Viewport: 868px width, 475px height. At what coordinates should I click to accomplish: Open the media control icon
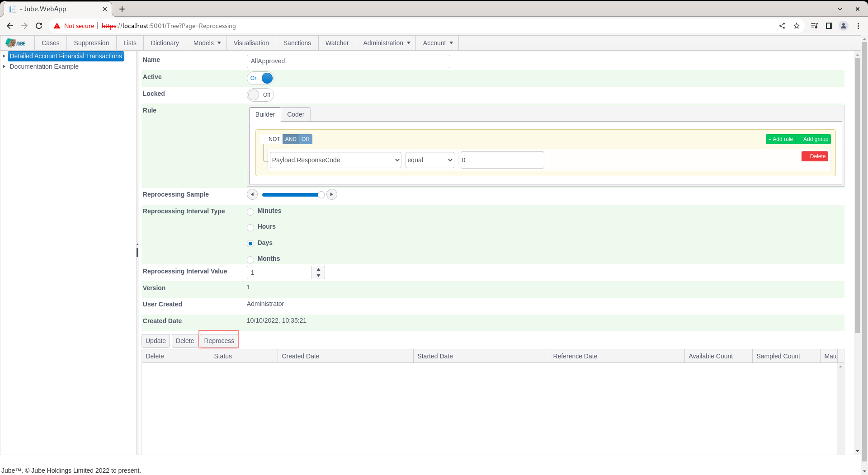click(814, 26)
